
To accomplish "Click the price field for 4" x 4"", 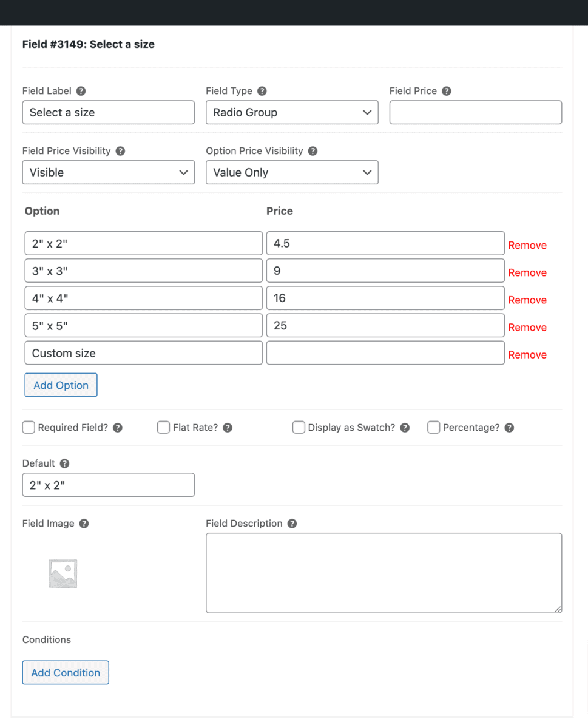I will (385, 298).
